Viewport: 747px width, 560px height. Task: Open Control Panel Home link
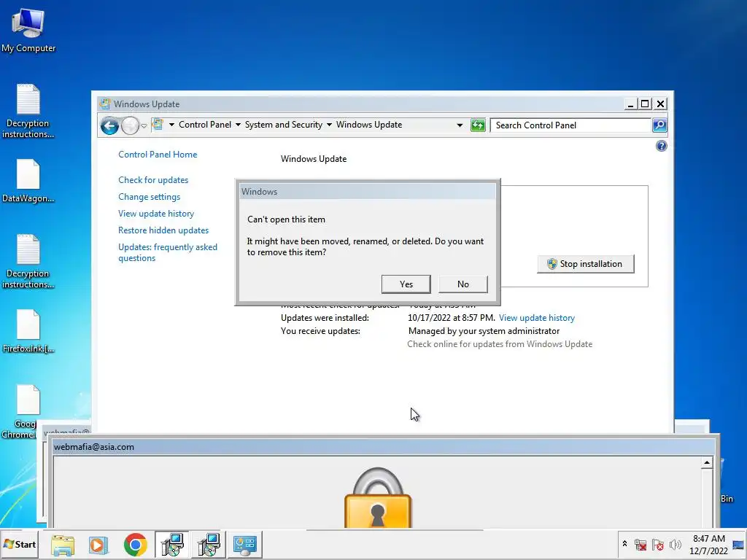158,155
